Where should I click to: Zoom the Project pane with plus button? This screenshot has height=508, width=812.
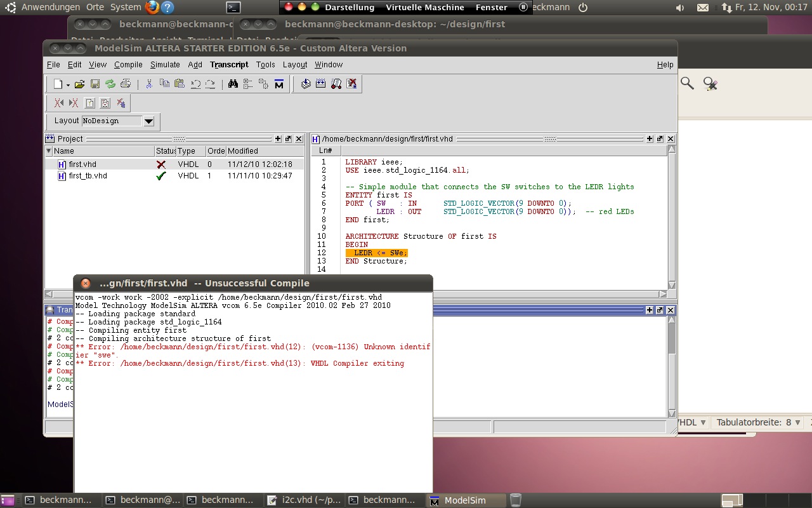click(x=278, y=139)
